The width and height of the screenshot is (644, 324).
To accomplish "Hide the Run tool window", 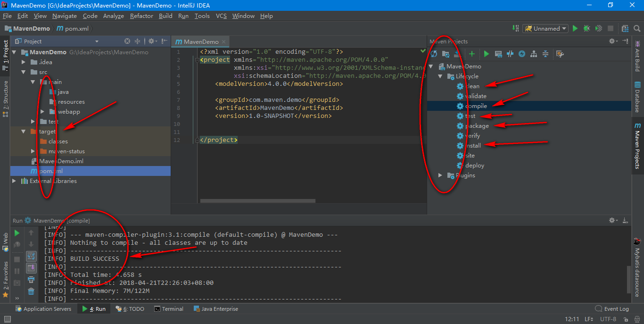I will (x=626, y=220).
